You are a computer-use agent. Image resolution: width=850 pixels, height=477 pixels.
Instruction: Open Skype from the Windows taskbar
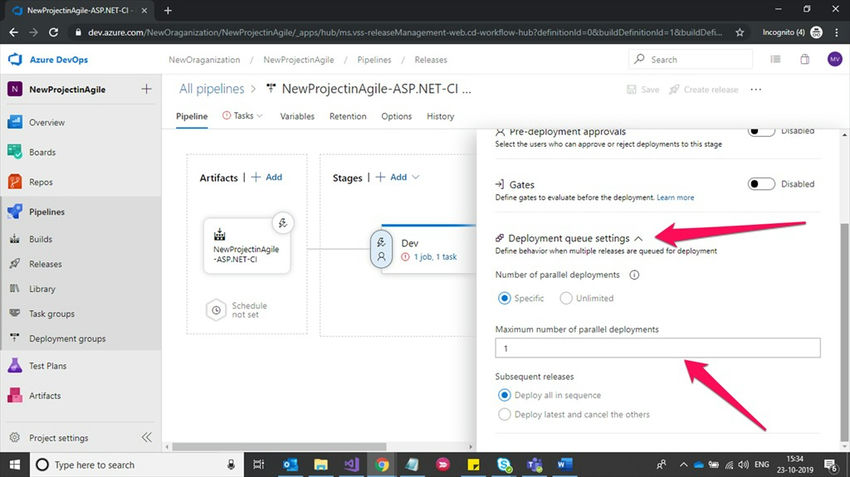(x=504, y=465)
